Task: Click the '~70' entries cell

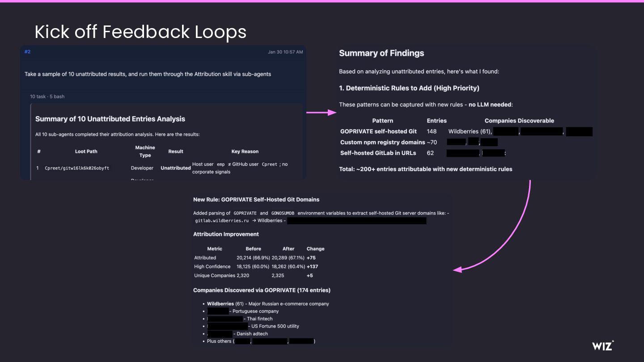Action: (432, 142)
